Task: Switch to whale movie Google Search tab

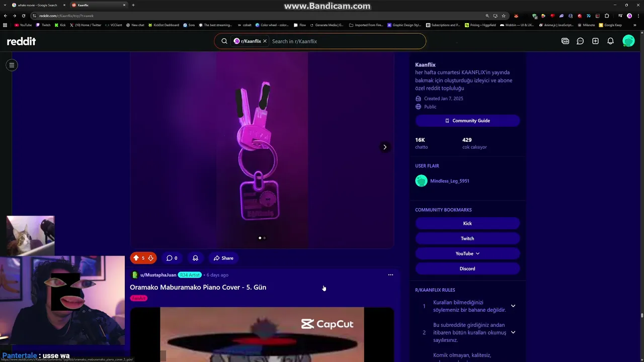Action: coord(38,5)
